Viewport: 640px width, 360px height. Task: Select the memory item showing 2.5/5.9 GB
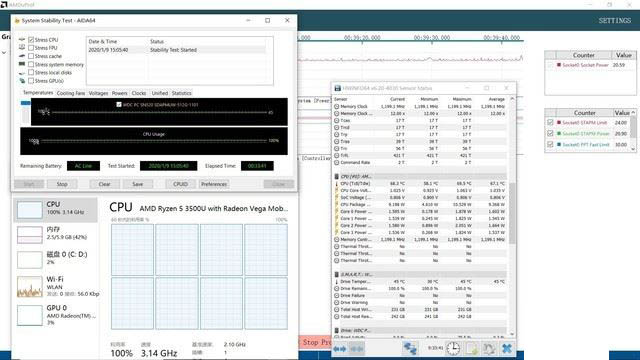tap(56, 235)
